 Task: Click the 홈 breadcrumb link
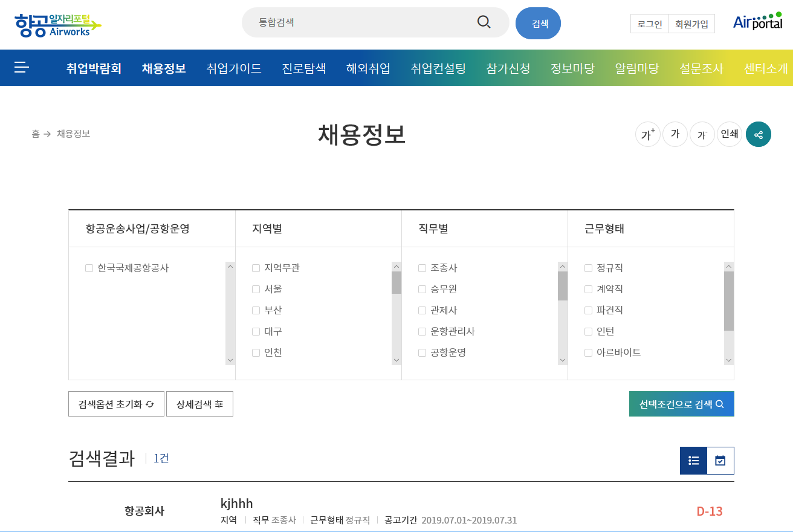(x=36, y=134)
